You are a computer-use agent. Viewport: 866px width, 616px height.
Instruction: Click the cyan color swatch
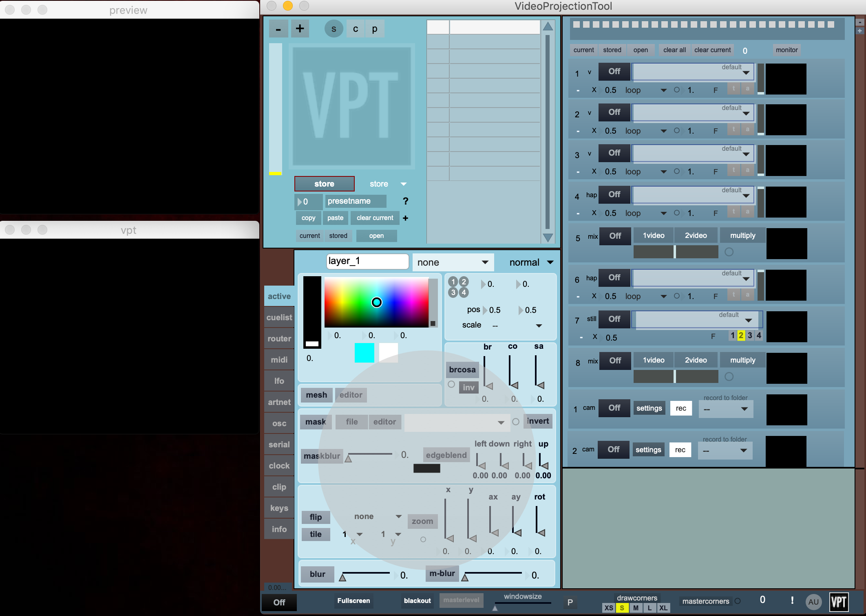click(x=364, y=352)
